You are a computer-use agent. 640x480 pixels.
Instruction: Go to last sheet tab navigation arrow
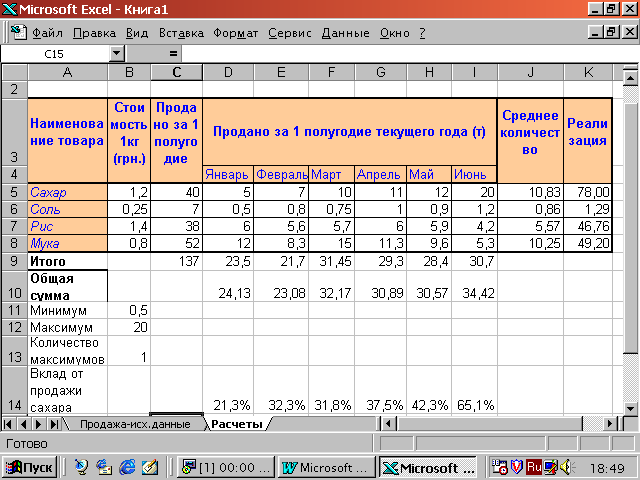click(x=54, y=424)
